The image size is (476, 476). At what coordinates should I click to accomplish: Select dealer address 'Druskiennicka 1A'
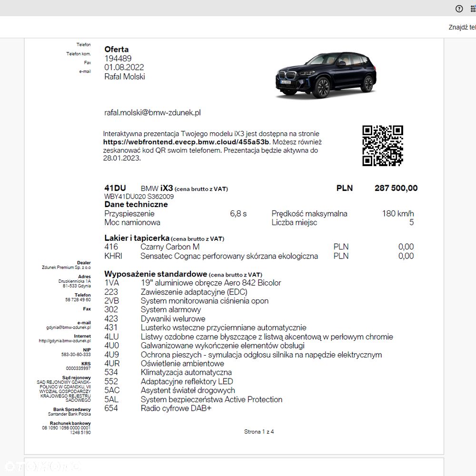(75, 281)
